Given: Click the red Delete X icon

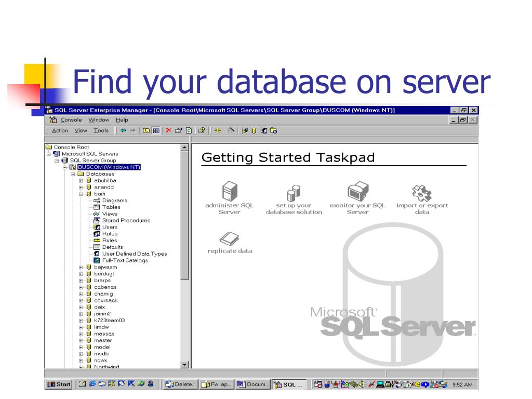Looking at the screenshot, I should coord(169,130).
